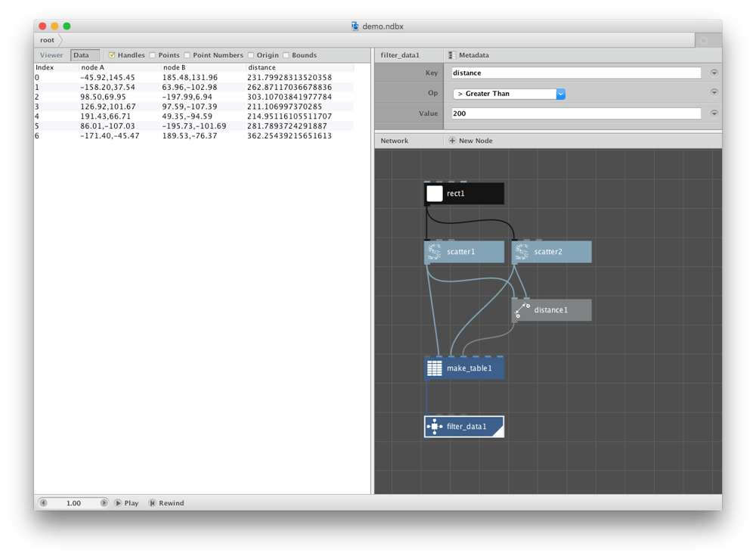Screen dimensions: 756x559
Task: Click the Key field containing distance
Action: [576, 73]
